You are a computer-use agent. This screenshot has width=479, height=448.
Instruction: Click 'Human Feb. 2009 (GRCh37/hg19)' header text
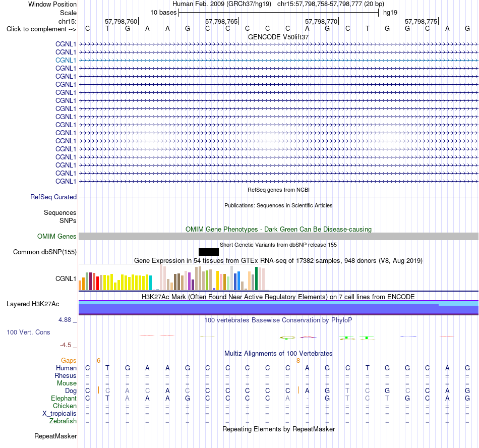click(222, 4)
